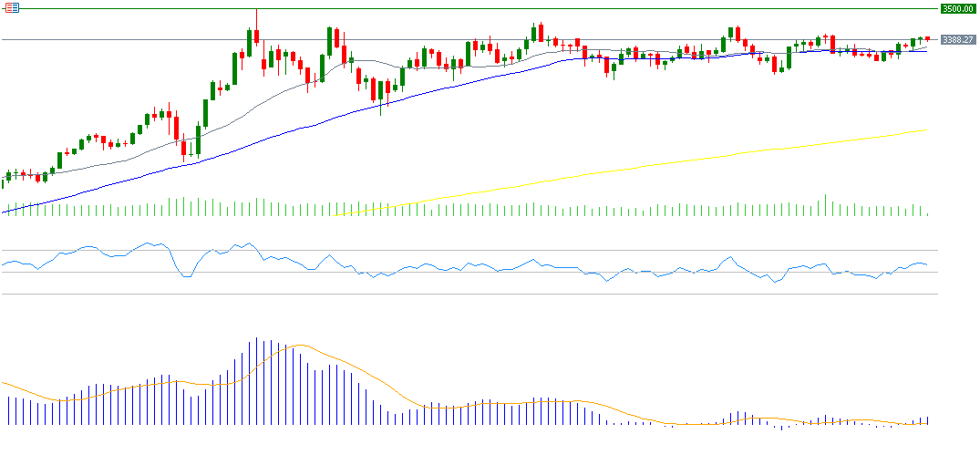Click the one-click trading panel icon
This screenshot has height=455, width=980.
[12, 7]
